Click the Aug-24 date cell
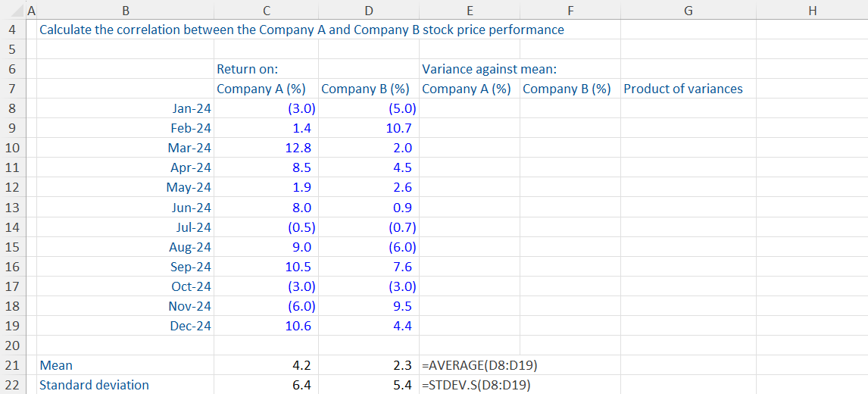This screenshot has height=394, width=868. [125, 246]
